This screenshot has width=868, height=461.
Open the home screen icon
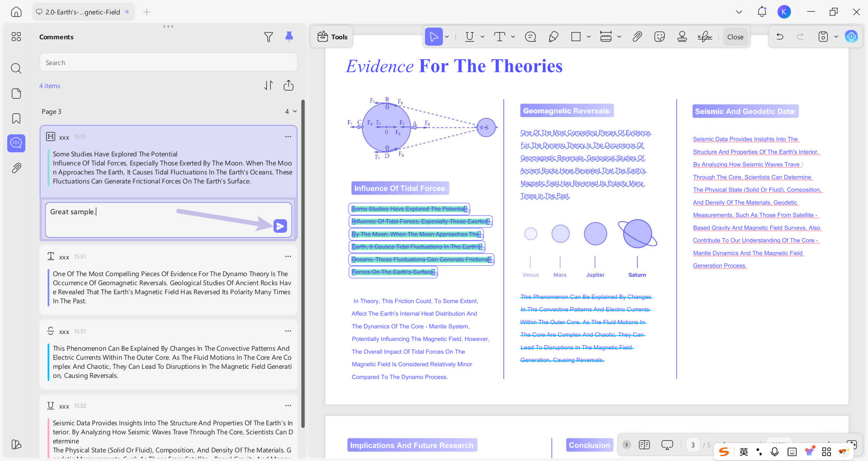pos(16,12)
